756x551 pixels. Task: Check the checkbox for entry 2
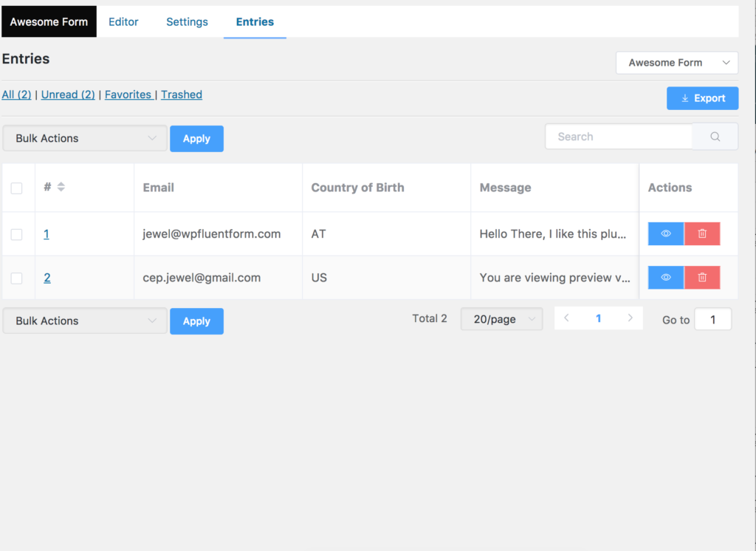pos(18,277)
